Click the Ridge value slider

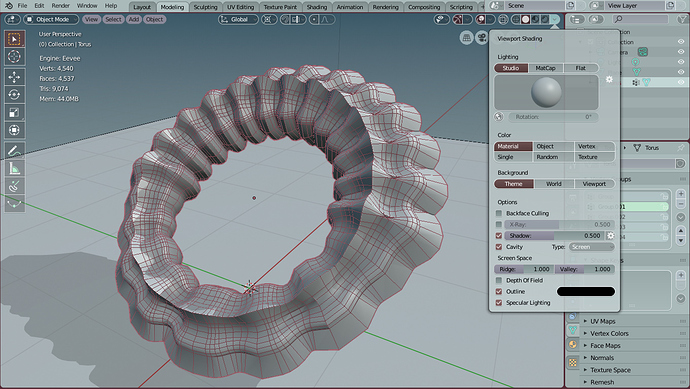pos(524,269)
